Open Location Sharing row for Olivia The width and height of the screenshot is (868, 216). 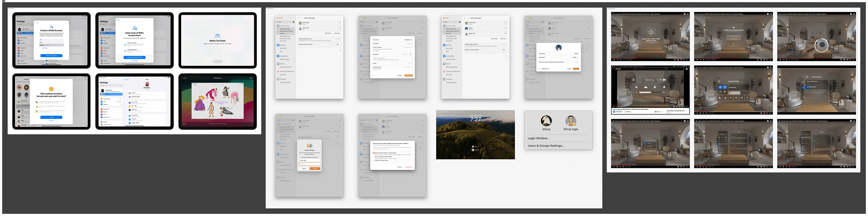(147, 123)
